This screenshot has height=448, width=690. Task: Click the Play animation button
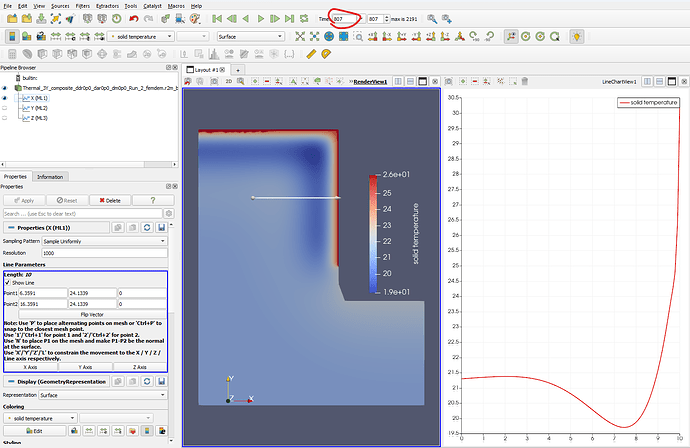click(261, 19)
